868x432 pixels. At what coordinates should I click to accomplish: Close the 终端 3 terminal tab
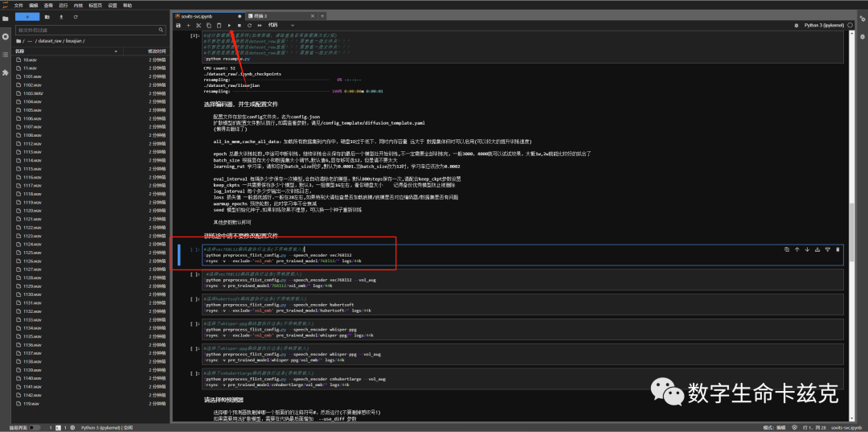pos(313,16)
